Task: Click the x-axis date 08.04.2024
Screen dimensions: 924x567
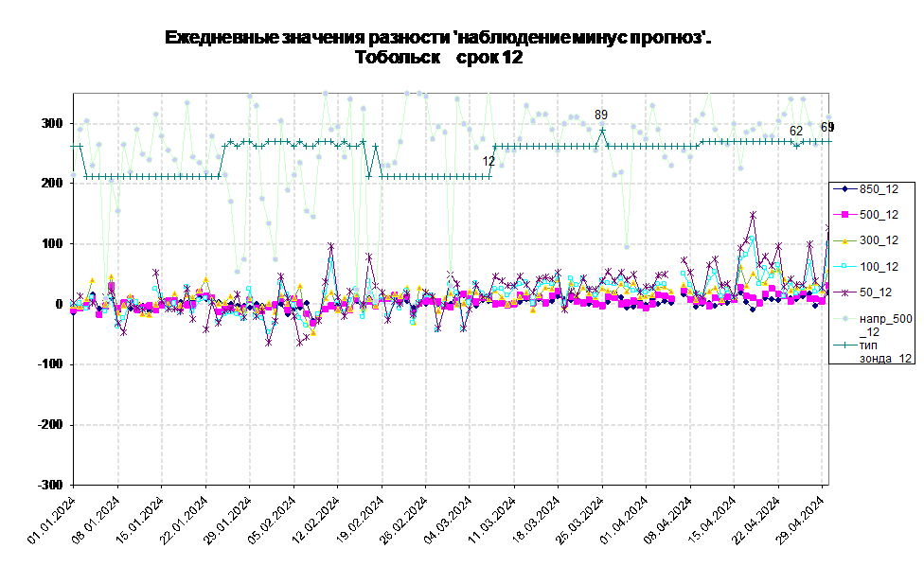Action: tap(668, 521)
